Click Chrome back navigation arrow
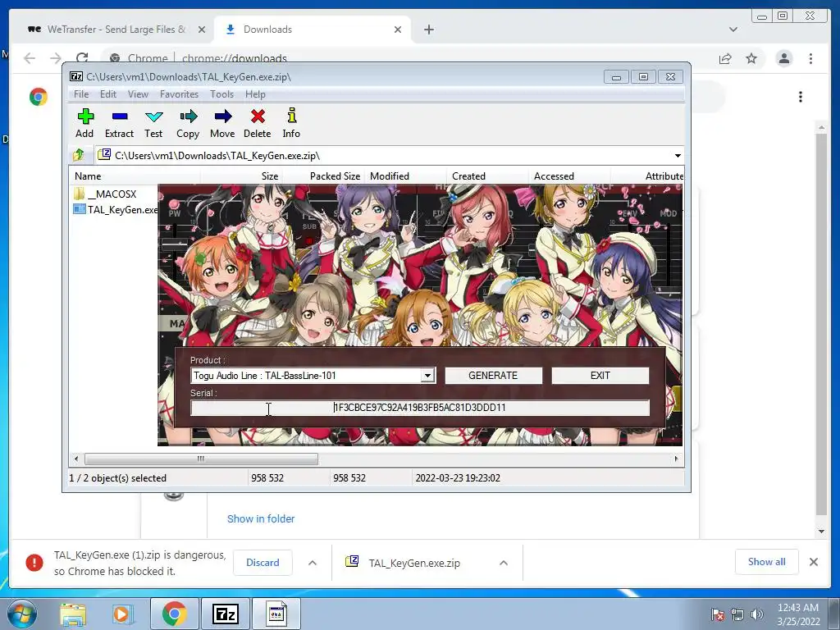Image resolution: width=840 pixels, height=630 pixels. tap(30, 58)
